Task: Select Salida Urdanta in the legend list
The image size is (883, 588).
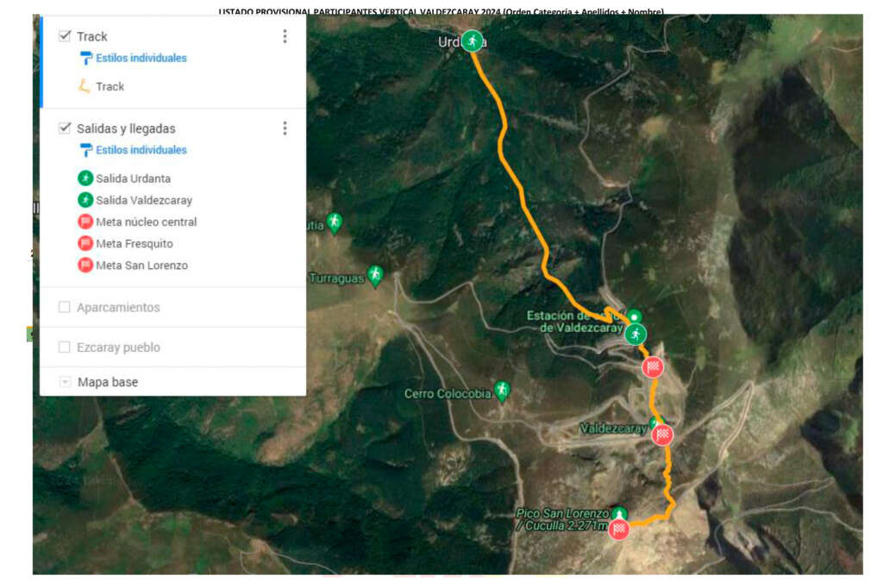Action: point(133,178)
